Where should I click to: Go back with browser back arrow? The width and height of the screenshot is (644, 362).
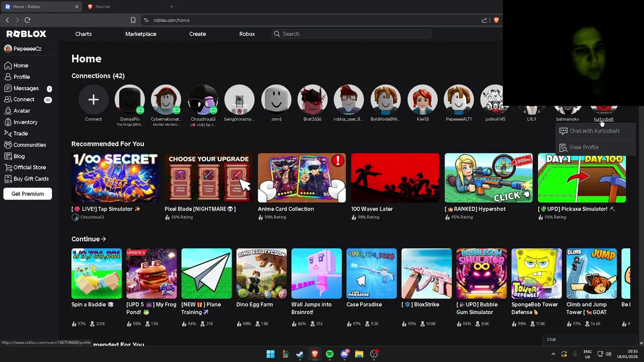tap(7, 20)
